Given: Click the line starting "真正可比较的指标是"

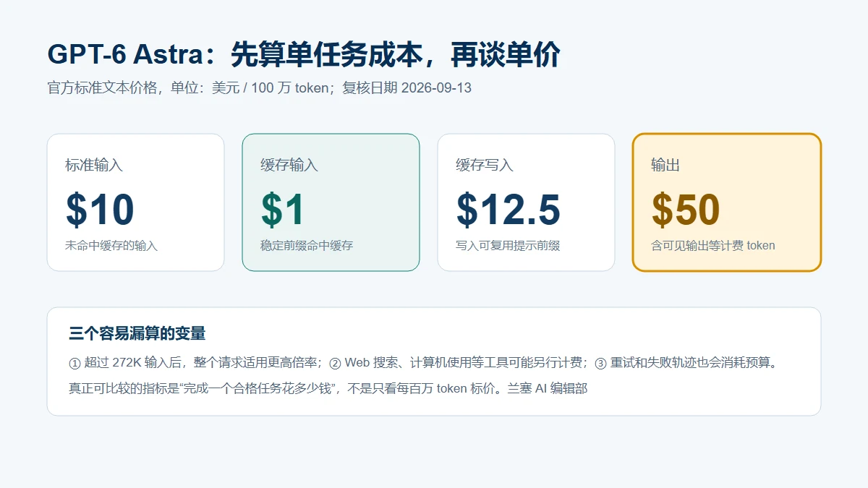Looking at the screenshot, I should pyautogui.click(x=328, y=388).
